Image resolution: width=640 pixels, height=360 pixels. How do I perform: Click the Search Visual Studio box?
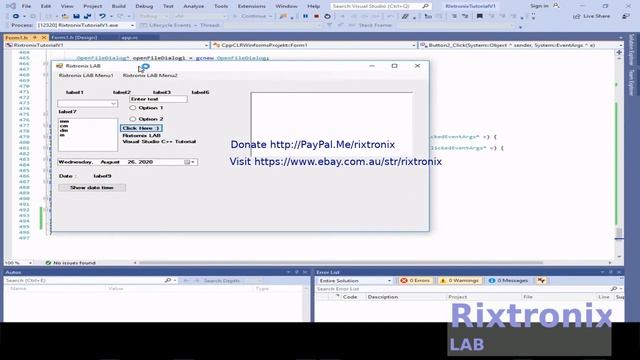click(380, 6)
